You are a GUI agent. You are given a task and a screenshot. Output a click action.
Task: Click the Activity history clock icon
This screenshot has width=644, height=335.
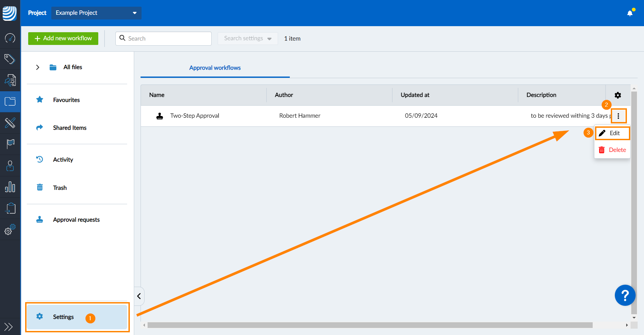click(40, 159)
